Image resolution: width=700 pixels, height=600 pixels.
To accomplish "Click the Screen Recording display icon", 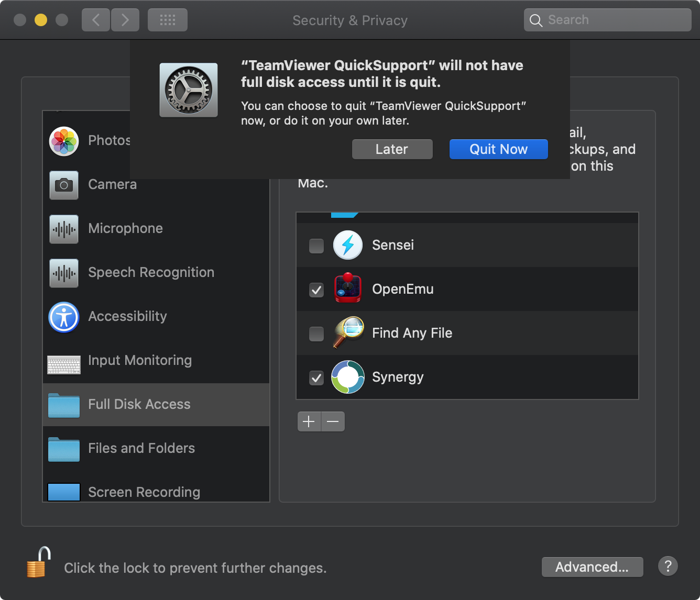I will [64, 492].
